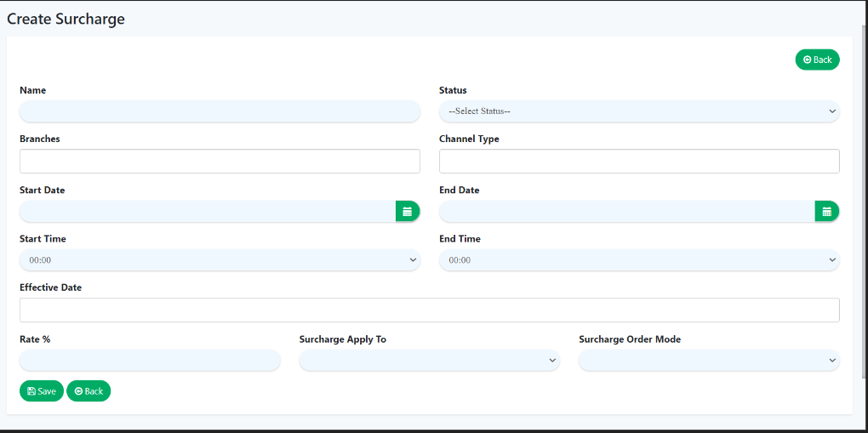Screen dimensions: 868x433
Task: Expand the Status dropdown
Action: pyautogui.click(x=638, y=111)
